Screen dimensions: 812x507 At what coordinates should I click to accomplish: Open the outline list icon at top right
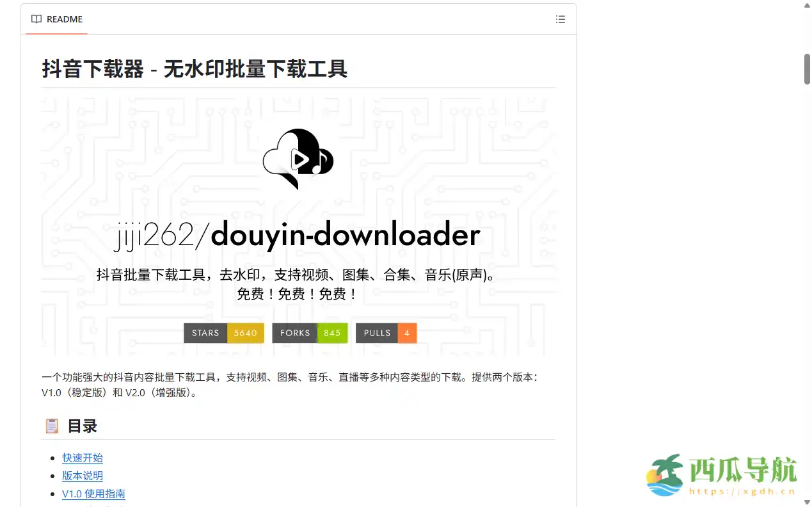pos(560,19)
